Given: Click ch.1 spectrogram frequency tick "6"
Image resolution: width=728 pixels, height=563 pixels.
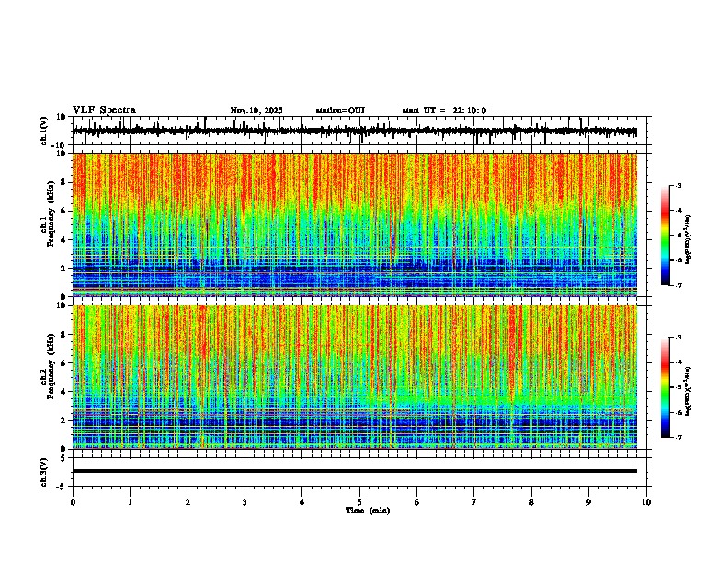Looking at the screenshot, I should click(64, 211).
